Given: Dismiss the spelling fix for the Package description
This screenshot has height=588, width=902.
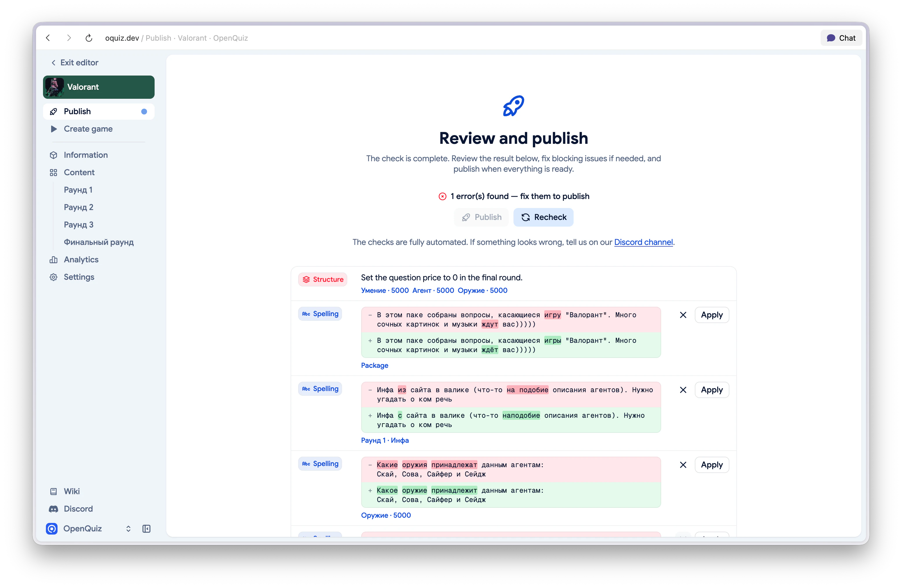Looking at the screenshot, I should point(683,315).
